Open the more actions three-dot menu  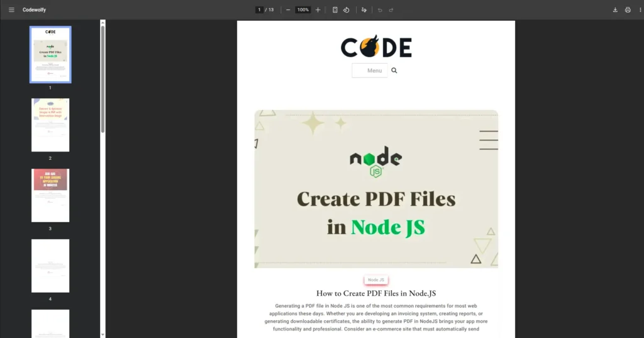click(640, 10)
